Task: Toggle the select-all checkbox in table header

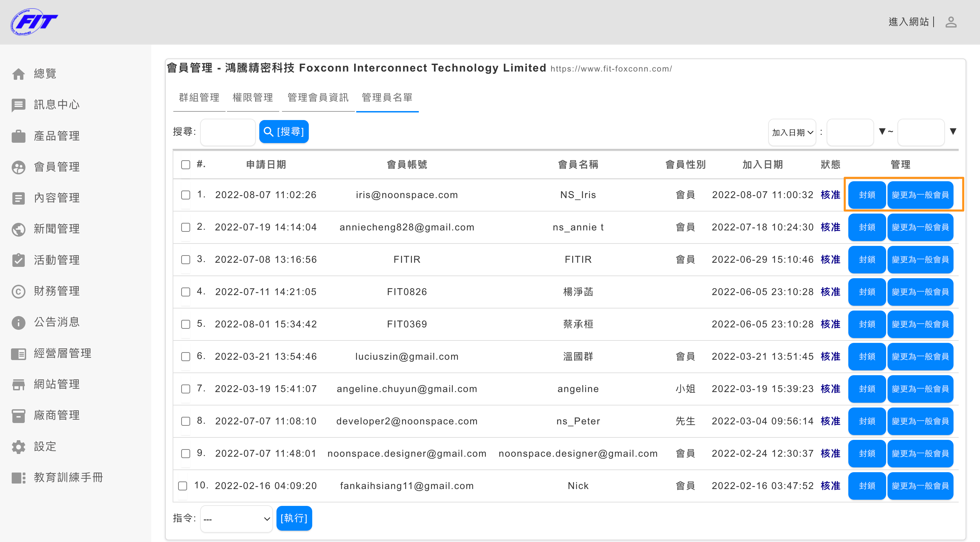Action: (186, 164)
